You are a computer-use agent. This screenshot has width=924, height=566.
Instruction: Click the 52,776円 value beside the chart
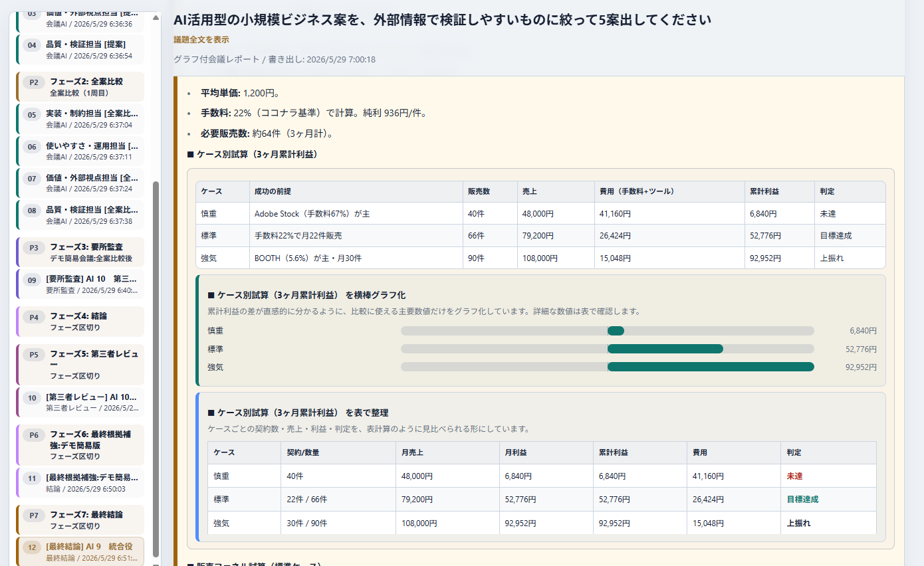pyautogui.click(x=861, y=349)
